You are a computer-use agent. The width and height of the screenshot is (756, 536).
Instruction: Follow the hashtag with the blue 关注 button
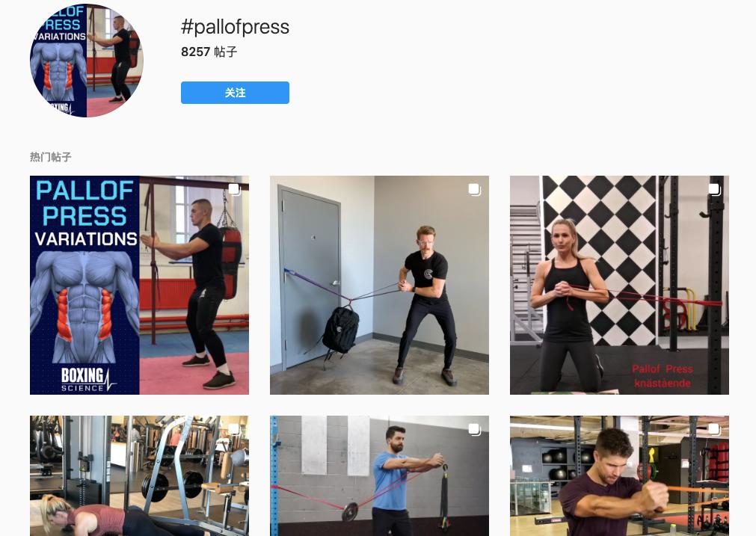tap(235, 93)
